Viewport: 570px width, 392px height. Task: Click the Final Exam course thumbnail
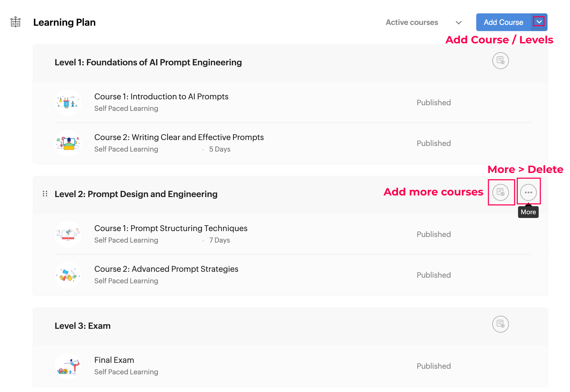[x=68, y=366]
